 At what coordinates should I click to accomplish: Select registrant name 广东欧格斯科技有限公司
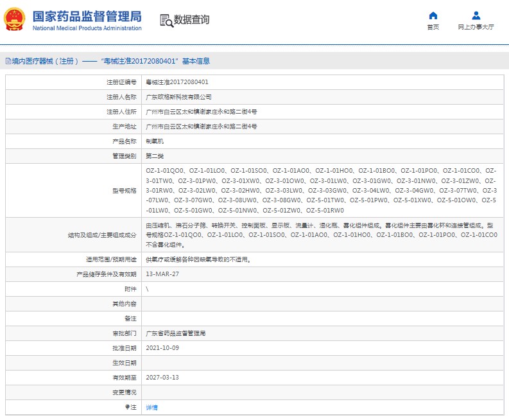(x=178, y=97)
